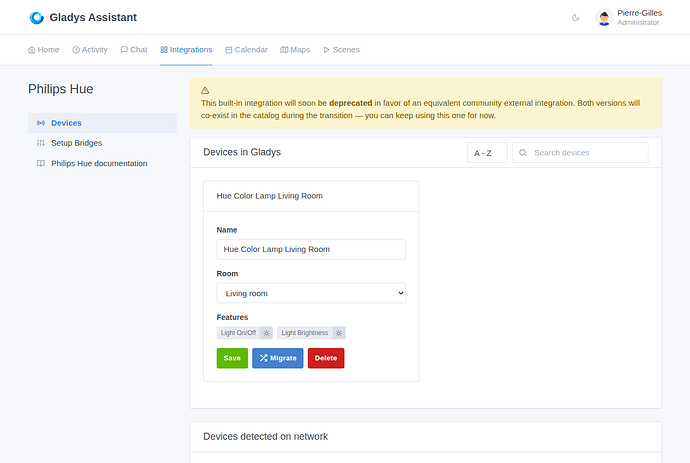Click the Devices detected on network heading
The height and width of the screenshot is (463, 690).
265,437
